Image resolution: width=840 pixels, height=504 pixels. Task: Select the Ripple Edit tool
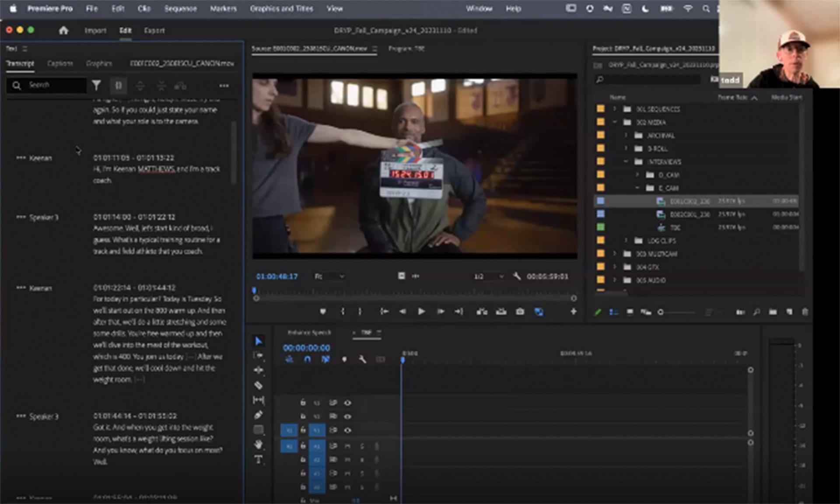click(x=258, y=370)
